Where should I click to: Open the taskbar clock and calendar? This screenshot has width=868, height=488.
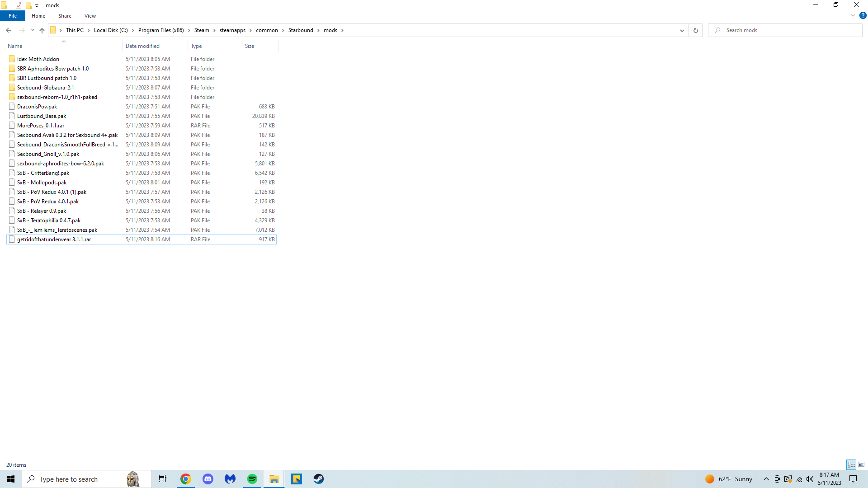pyautogui.click(x=830, y=479)
